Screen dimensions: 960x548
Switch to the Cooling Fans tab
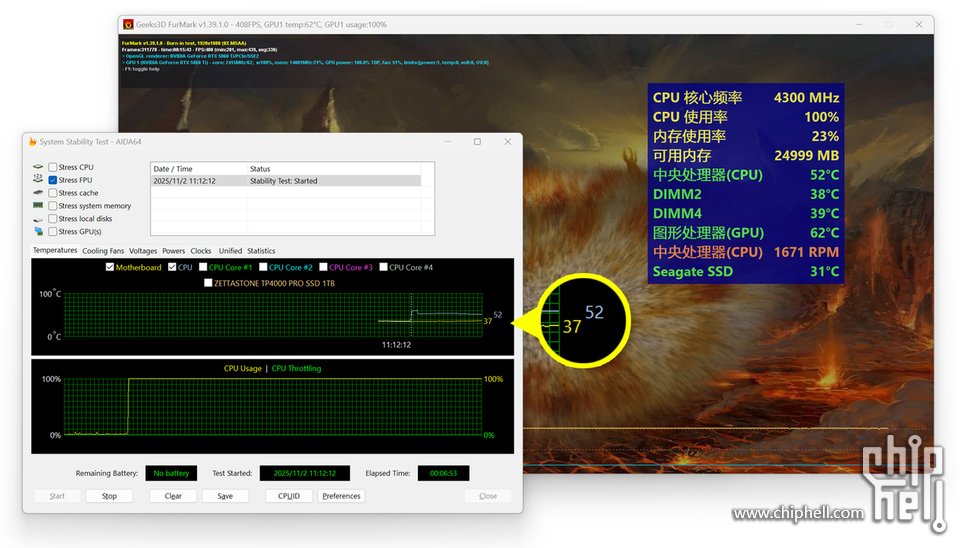103,251
